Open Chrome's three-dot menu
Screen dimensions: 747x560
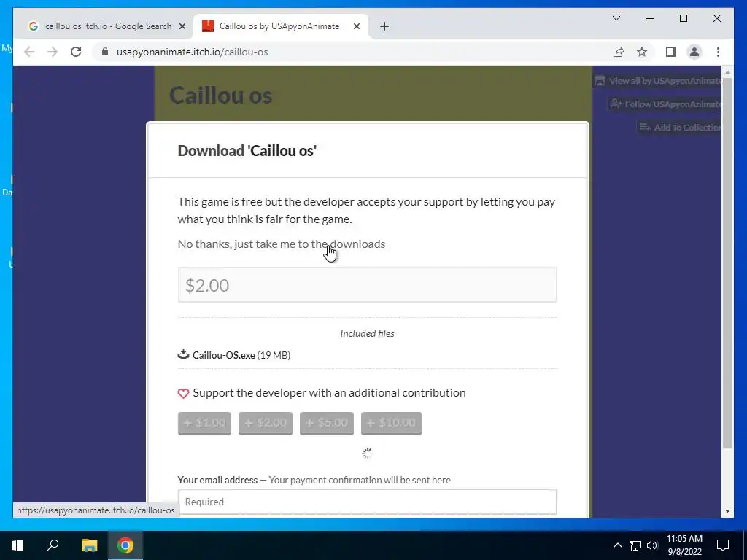718,52
